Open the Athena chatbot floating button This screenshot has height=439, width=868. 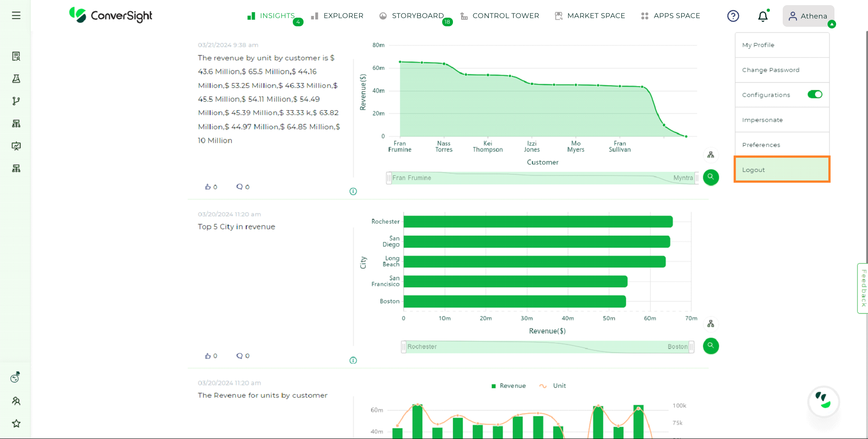823,401
